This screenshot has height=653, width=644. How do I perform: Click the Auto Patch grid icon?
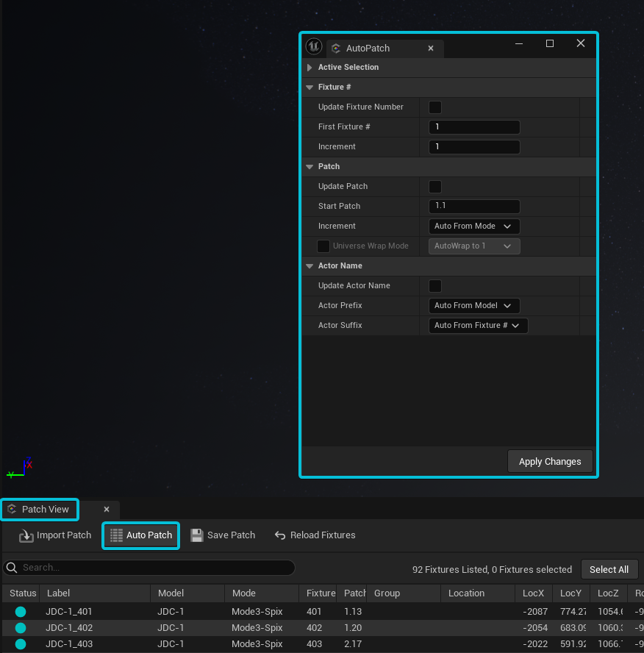[x=115, y=535]
